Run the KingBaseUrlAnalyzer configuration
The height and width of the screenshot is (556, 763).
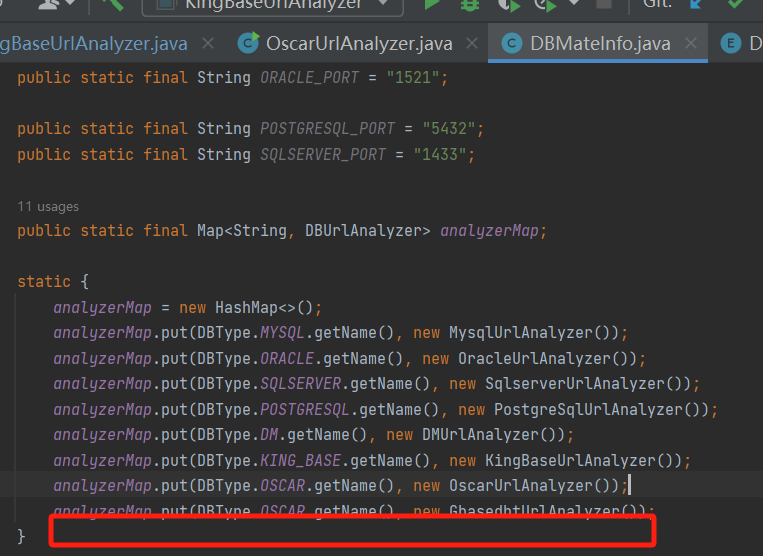pyautogui.click(x=432, y=5)
